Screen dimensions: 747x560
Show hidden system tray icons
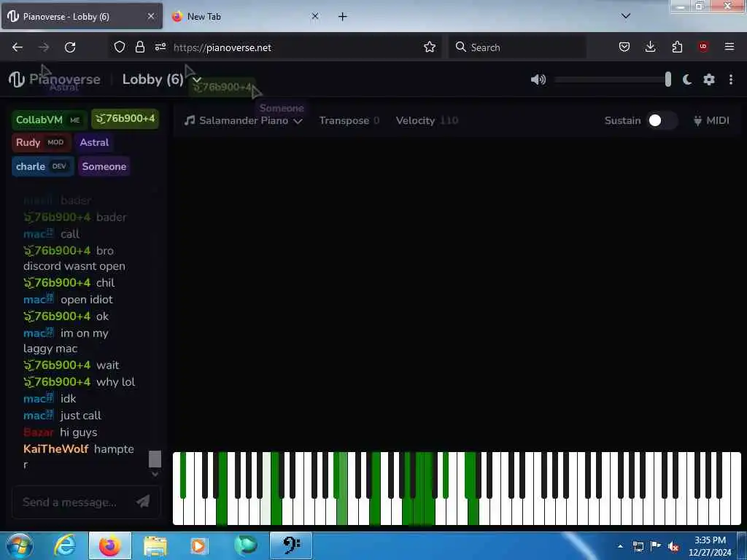[x=620, y=546]
